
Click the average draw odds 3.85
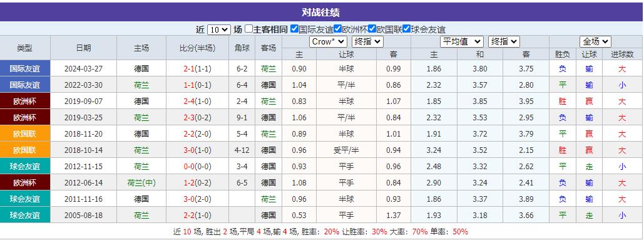[479, 102]
